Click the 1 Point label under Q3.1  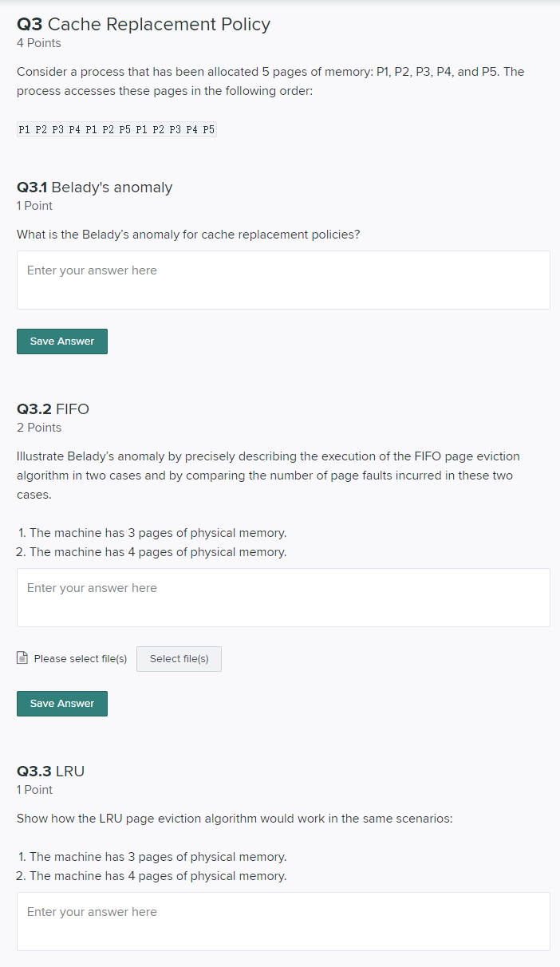(x=34, y=206)
